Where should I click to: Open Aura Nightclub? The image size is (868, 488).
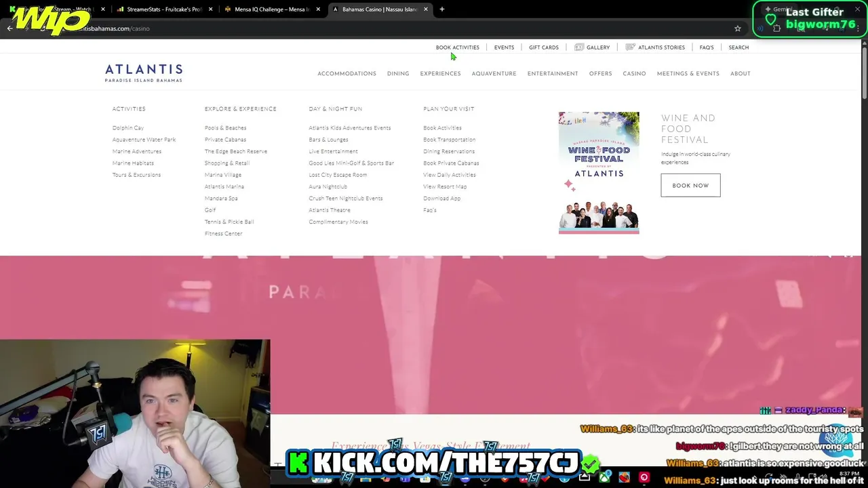click(x=328, y=186)
